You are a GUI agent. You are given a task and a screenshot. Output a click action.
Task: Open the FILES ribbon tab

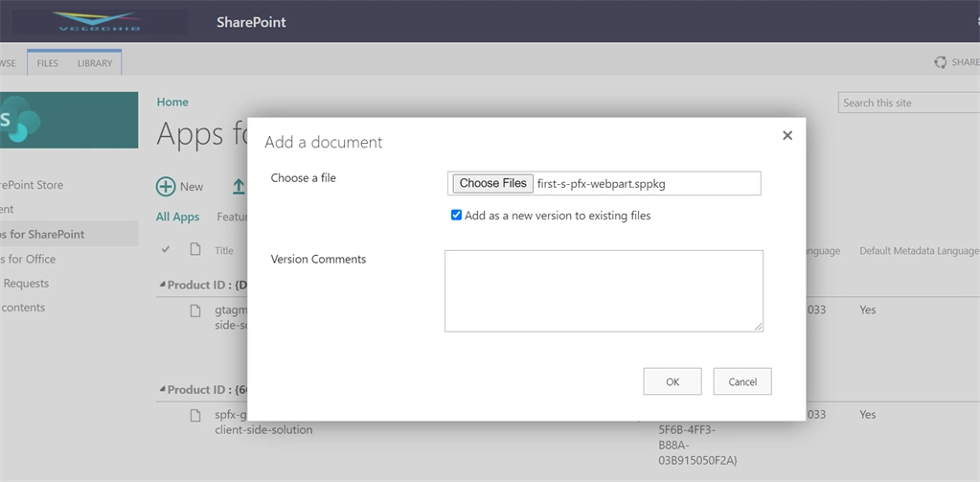coord(48,63)
